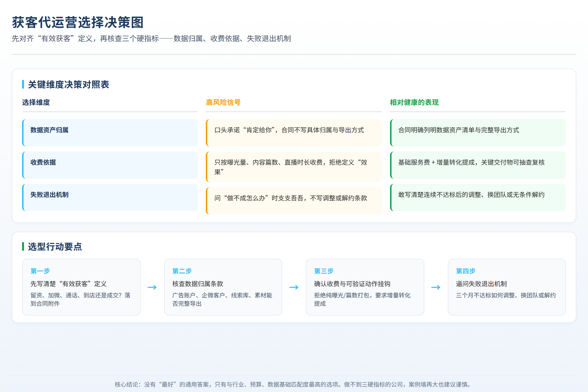Click step title 确认收费与可验证动作挂钩
Screen dimensions: 588x392
tap(352, 284)
